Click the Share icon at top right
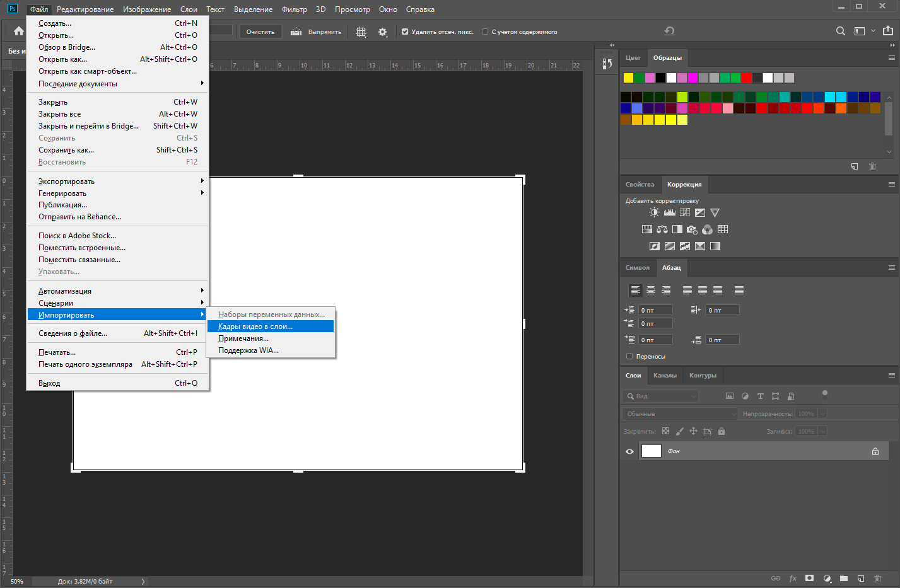 [888, 31]
